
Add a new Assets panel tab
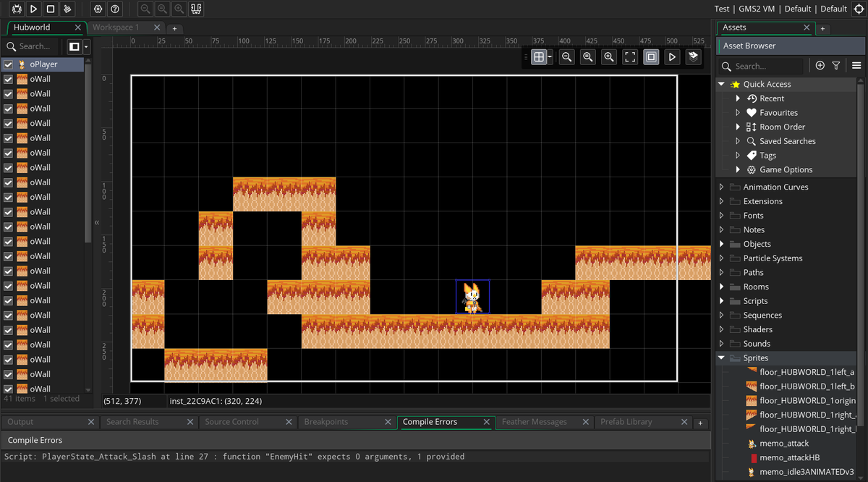point(822,28)
